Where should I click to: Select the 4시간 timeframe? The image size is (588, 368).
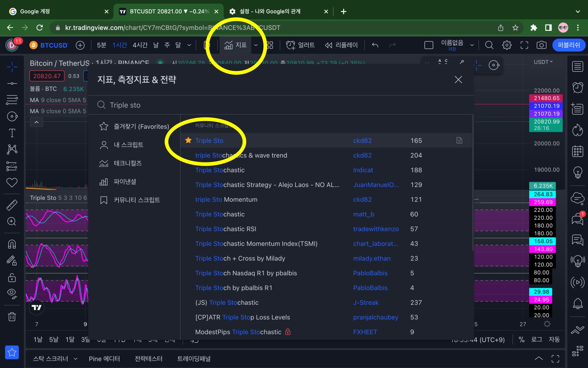(x=140, y=45)
